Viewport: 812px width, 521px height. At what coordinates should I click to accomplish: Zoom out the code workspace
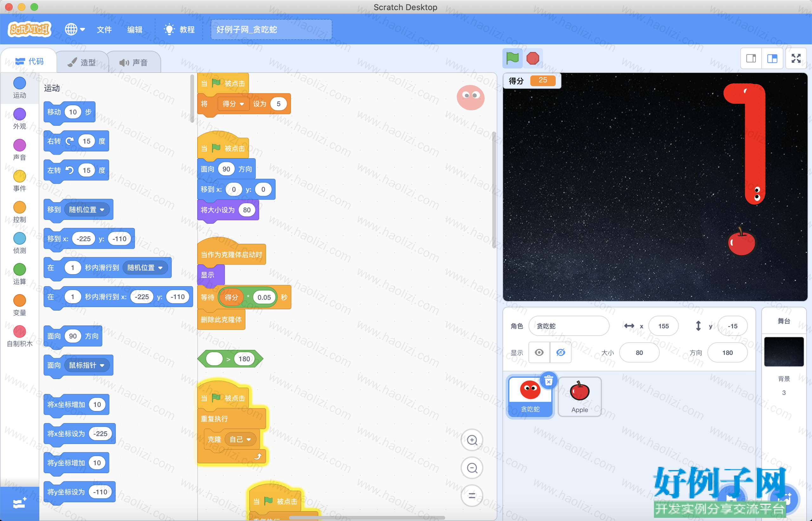[472, 468]
